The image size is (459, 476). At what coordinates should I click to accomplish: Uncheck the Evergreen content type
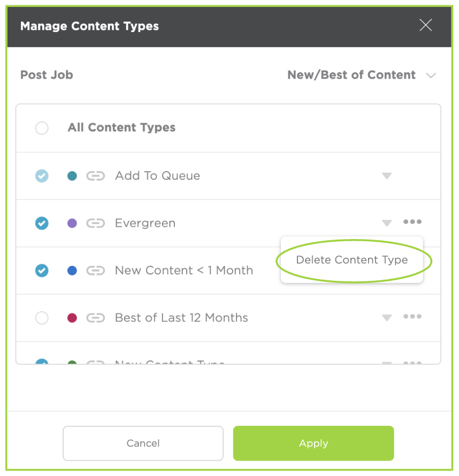coord(42,223)
